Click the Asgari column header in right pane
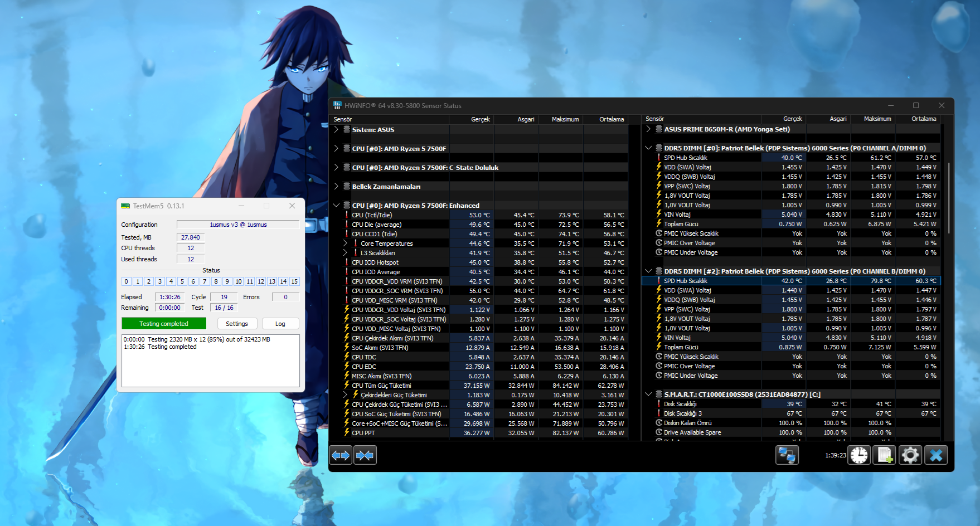 829,119
